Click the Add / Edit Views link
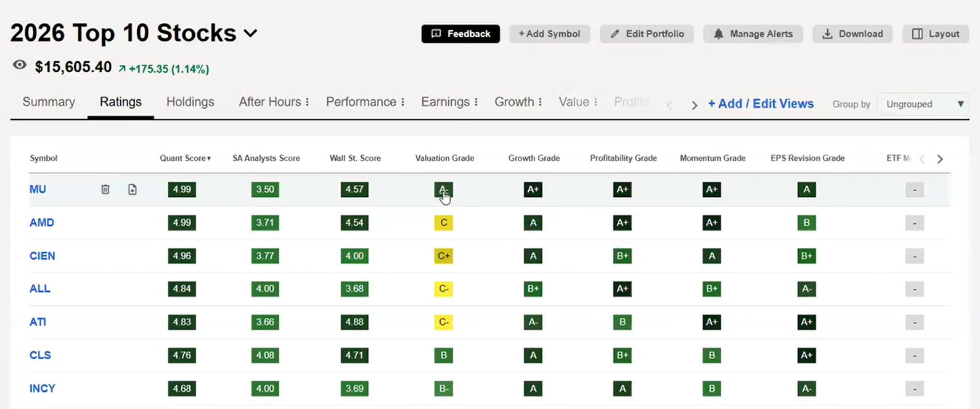980x409 pixels. click(761, 104)
